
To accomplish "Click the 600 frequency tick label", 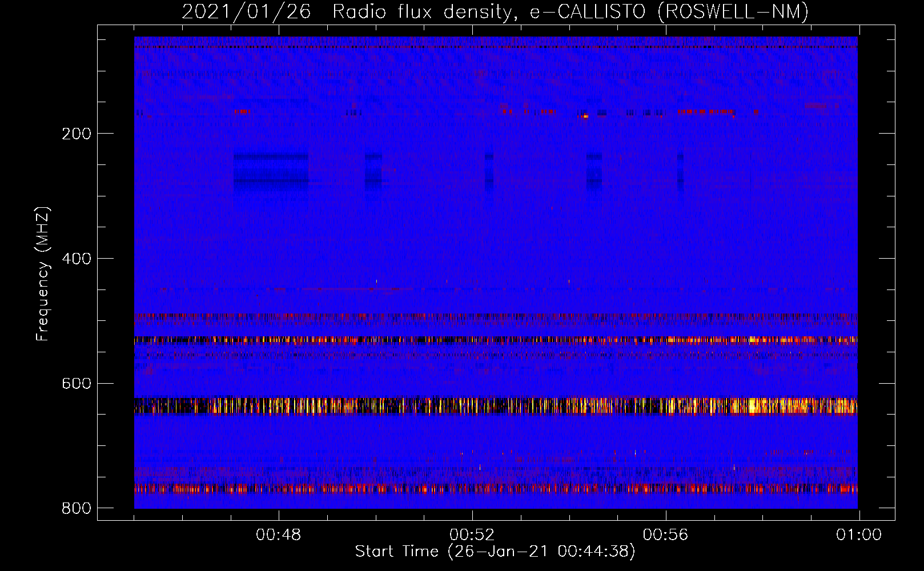I will click(x=77, y=384).
